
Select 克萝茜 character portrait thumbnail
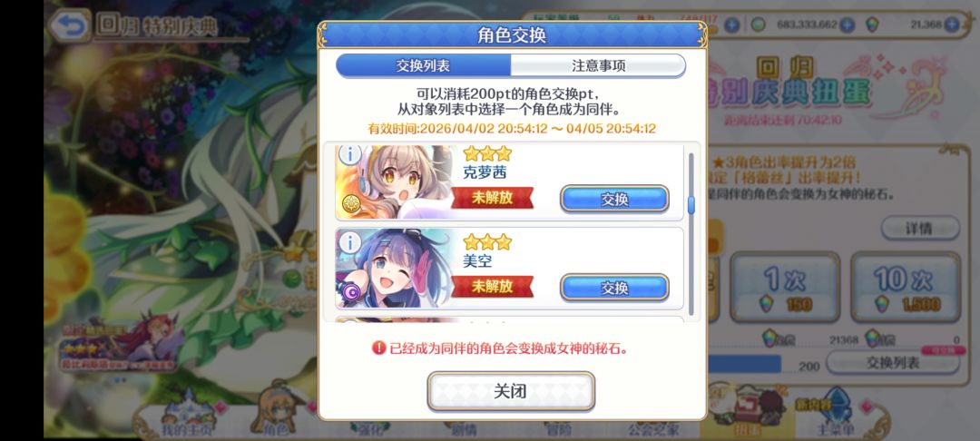pos(395,182)
